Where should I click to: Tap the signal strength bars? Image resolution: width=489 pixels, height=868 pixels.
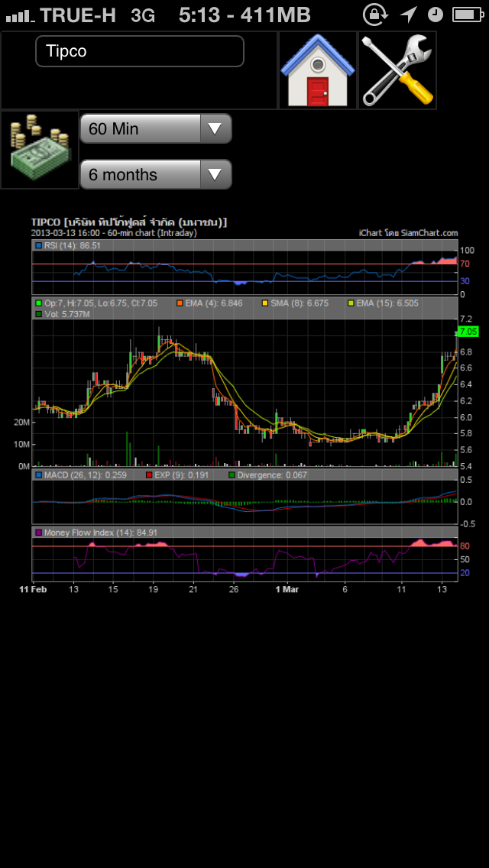click(x=21, y=16)
